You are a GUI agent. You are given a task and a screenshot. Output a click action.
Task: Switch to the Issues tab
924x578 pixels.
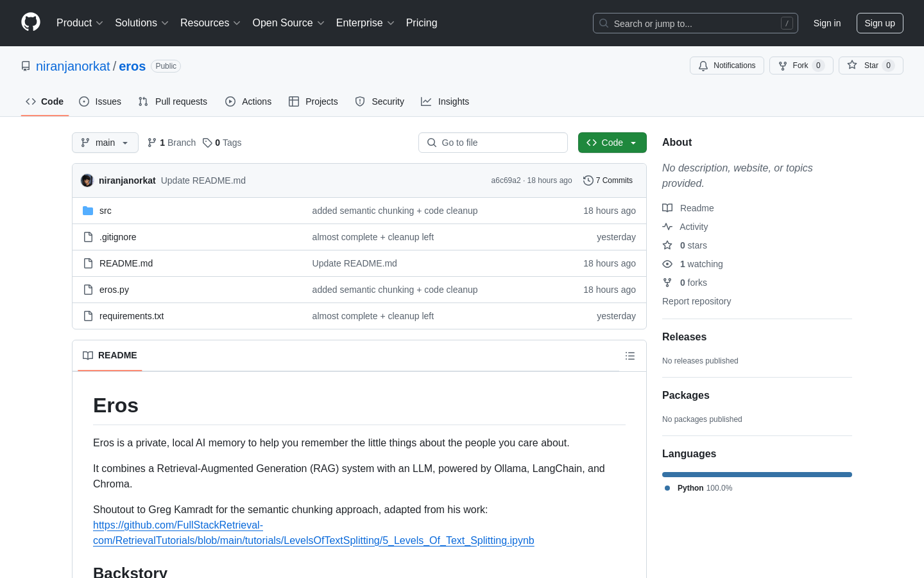(100, 101)
